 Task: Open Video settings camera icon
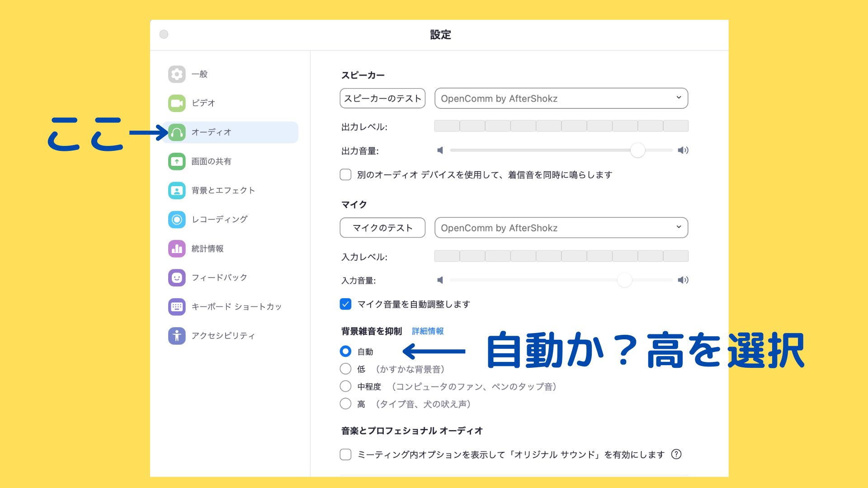click(177, 103)
